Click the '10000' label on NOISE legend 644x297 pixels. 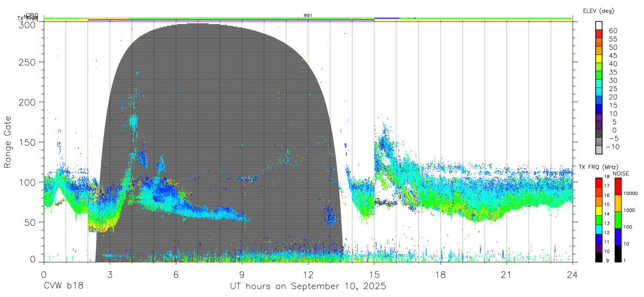point(631,194)
